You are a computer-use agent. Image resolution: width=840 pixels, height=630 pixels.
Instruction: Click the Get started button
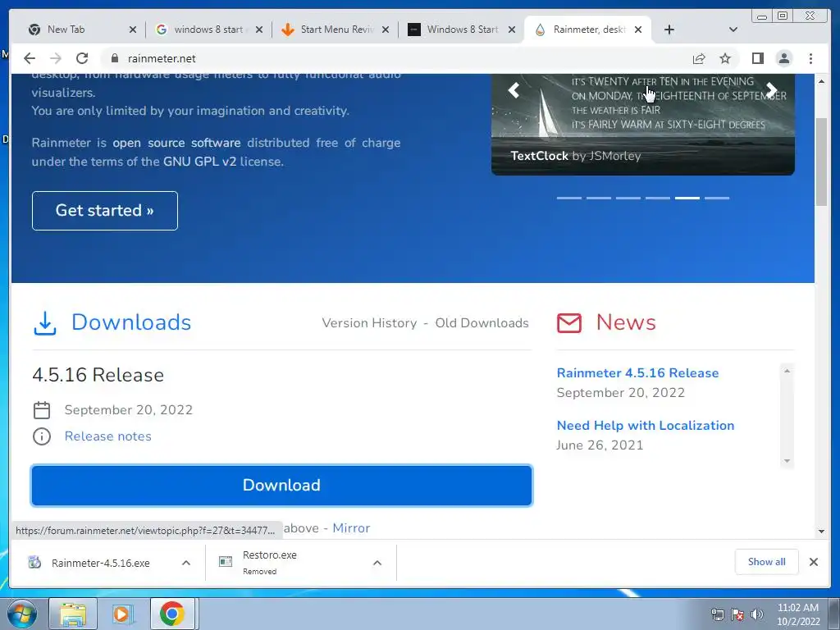105,211
